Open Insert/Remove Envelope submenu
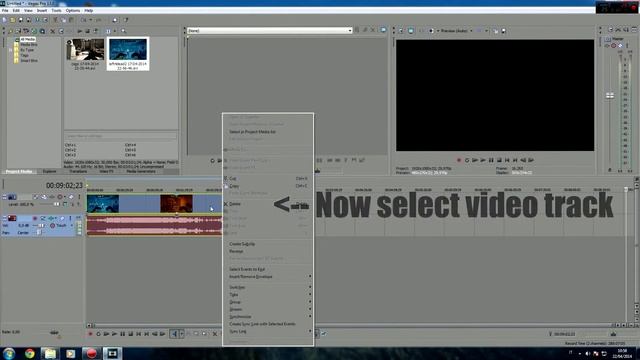The width and height of the screenshot is (640, 360). (x=268, y=277)
